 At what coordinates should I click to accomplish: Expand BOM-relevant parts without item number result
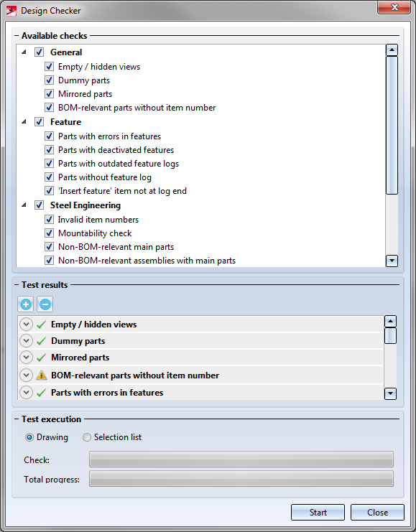pyautogui.click(x=26, y=375)
